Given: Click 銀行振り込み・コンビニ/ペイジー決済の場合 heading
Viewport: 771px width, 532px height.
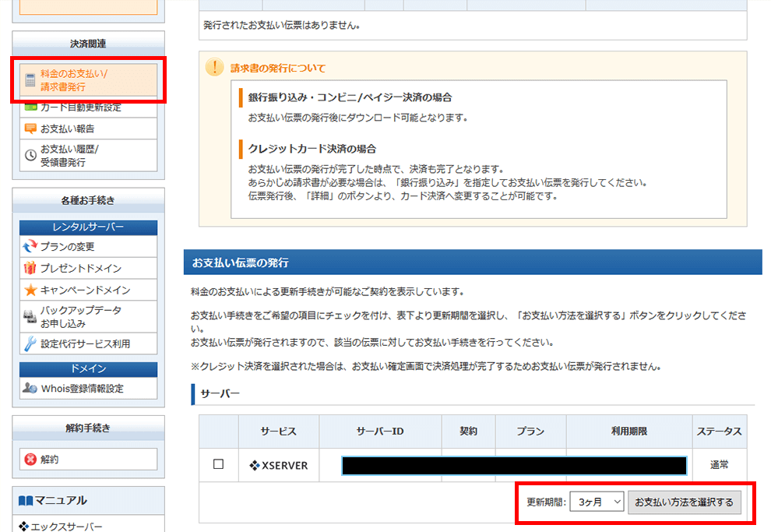Looking at the screenshot, I should (350, 97).
